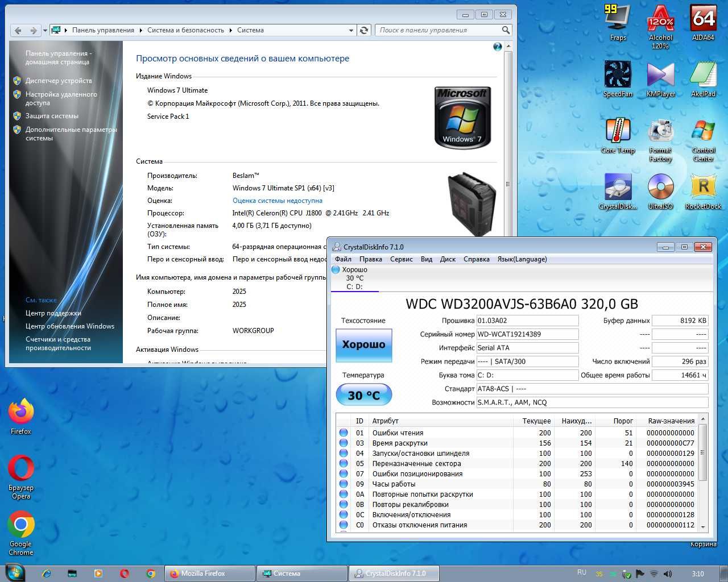
Task: Open 'Дополнительные параметры системы' link
Action: pyautogui.click(x=71, y=134)
